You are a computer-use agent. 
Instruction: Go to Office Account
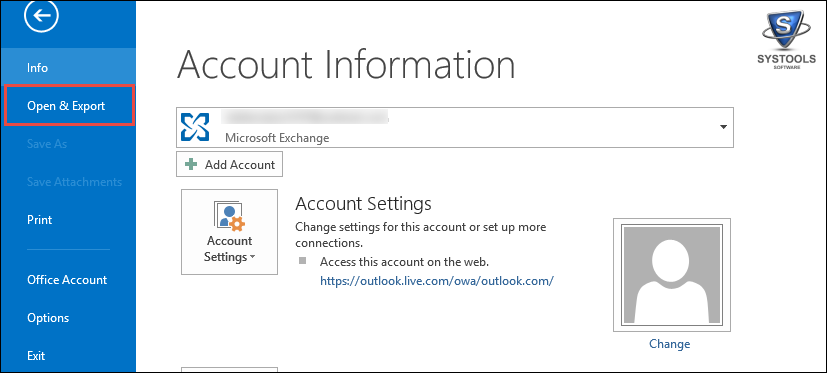68,280
